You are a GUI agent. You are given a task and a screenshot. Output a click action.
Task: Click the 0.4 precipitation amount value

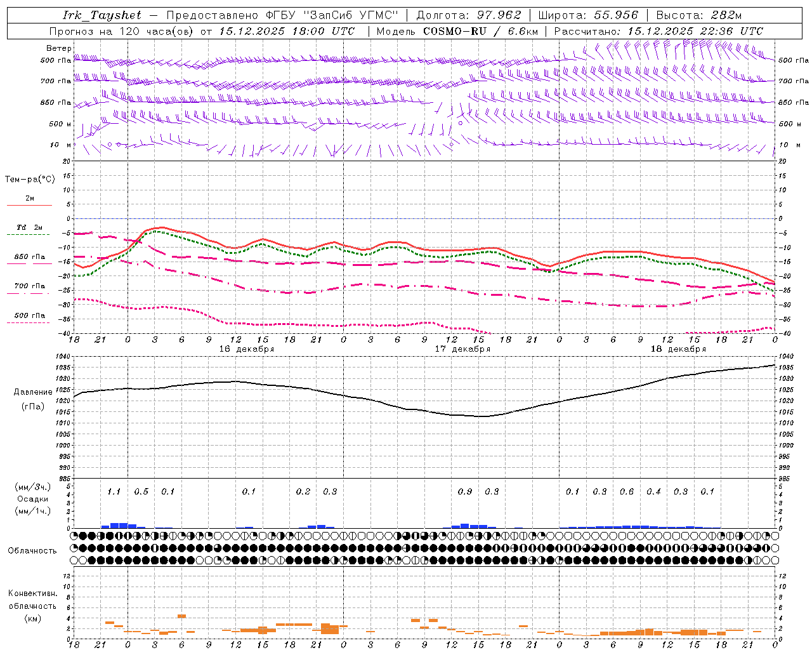[653, 492]
